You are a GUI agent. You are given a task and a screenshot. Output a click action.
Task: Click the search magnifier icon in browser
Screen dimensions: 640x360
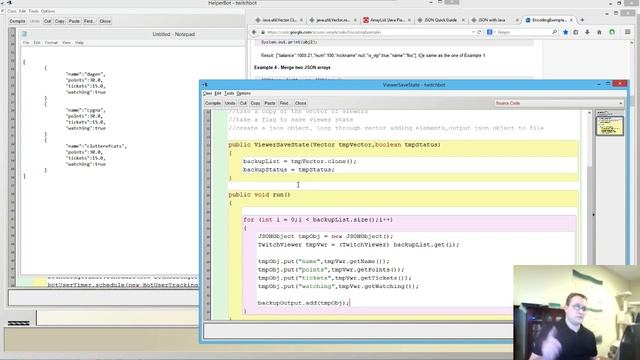point(554,32)
